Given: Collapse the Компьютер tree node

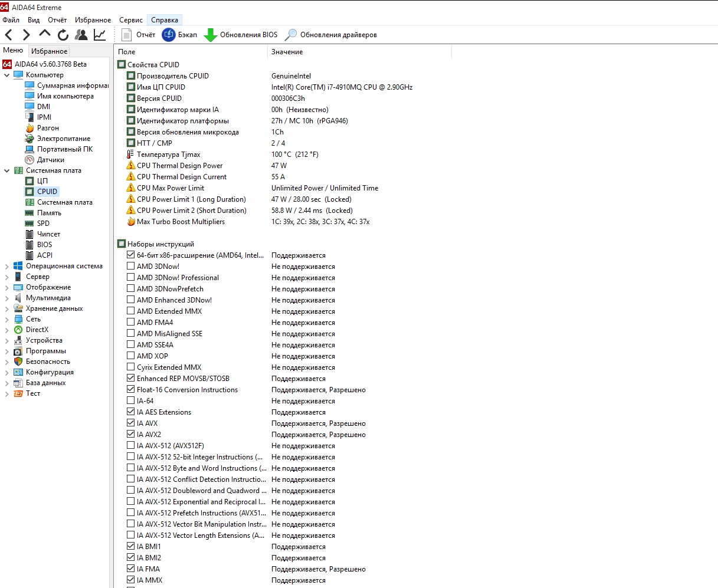Looking at the screenshot, I should click(6, 75).
